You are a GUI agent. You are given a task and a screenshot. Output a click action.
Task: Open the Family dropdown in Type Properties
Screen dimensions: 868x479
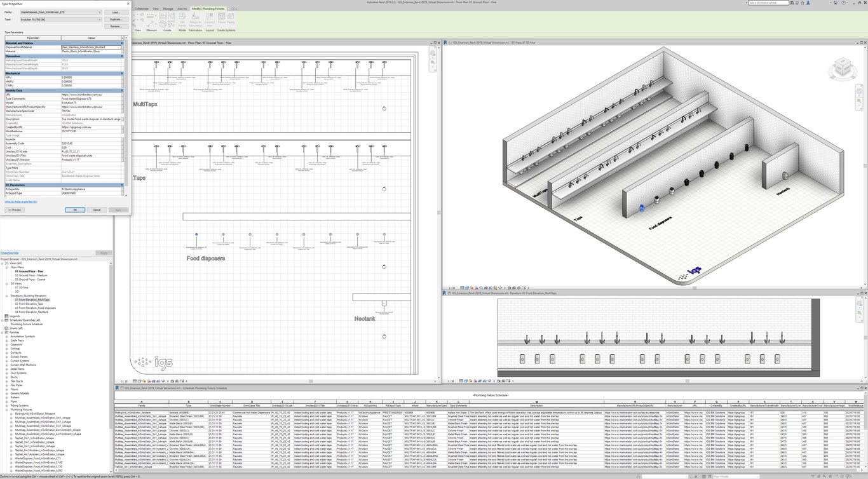(x=99, y=12)
